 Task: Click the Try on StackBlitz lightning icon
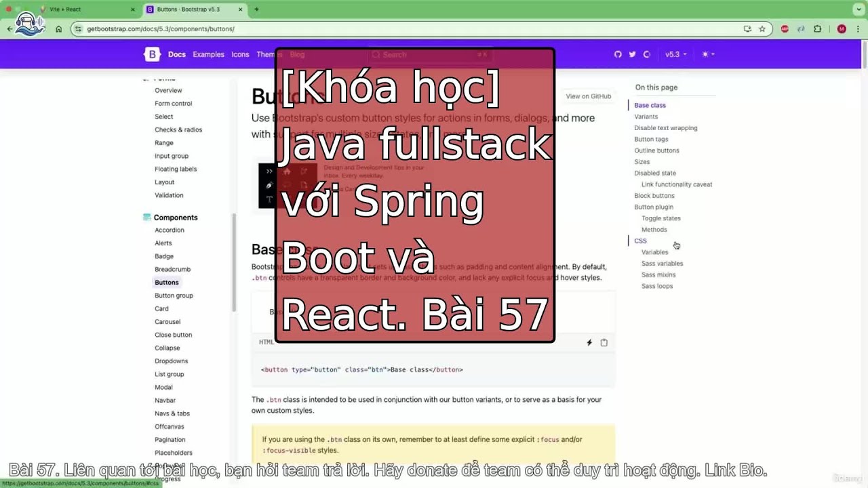pos(589,342)
